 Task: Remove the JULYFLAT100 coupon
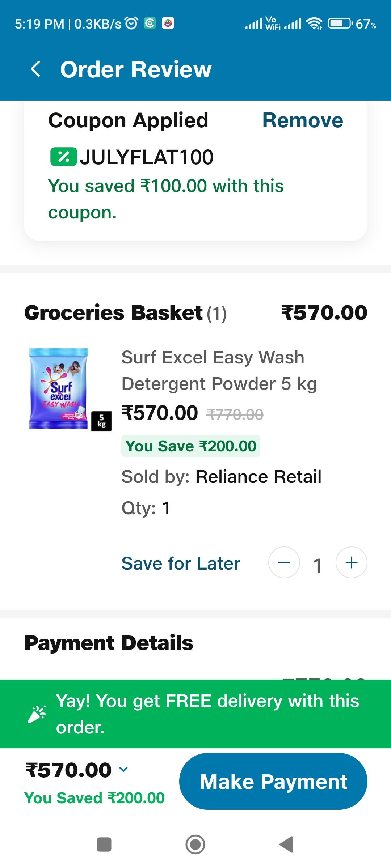pos(303,120)
